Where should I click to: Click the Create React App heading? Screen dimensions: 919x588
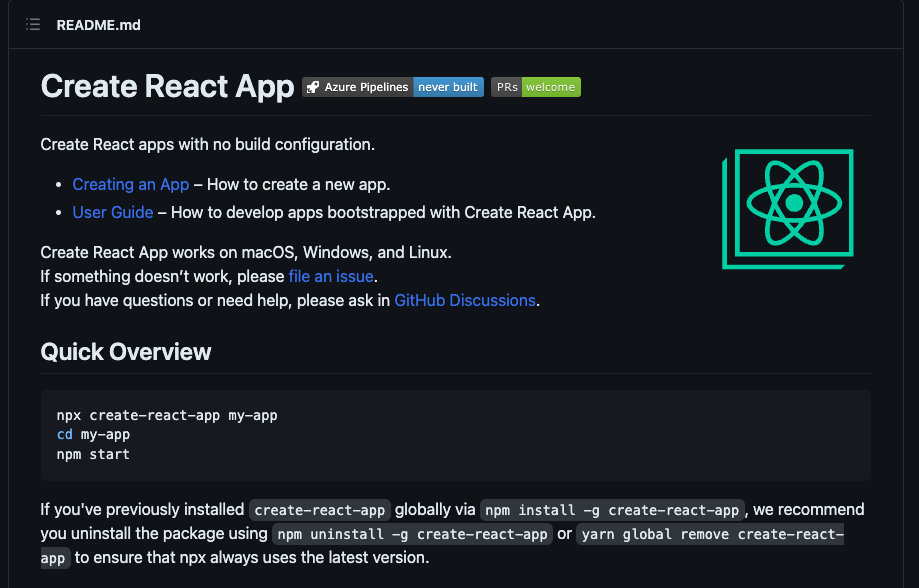167,86
